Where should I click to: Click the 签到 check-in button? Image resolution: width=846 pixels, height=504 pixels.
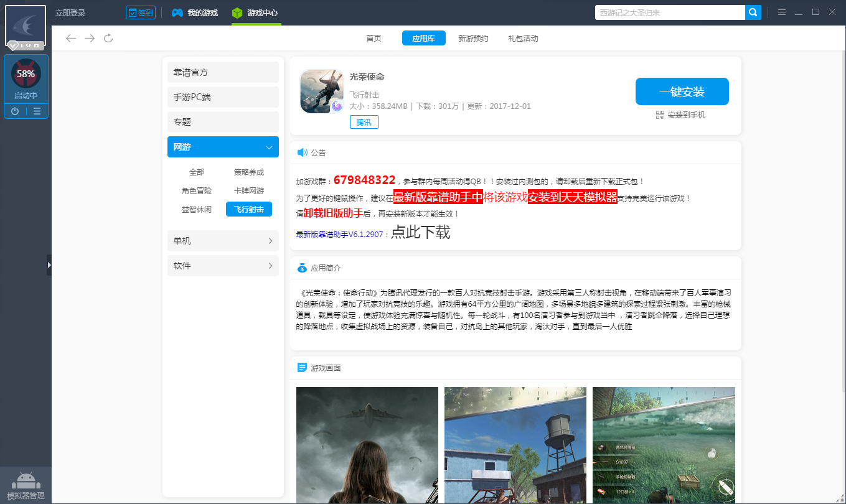click(140, 12)
